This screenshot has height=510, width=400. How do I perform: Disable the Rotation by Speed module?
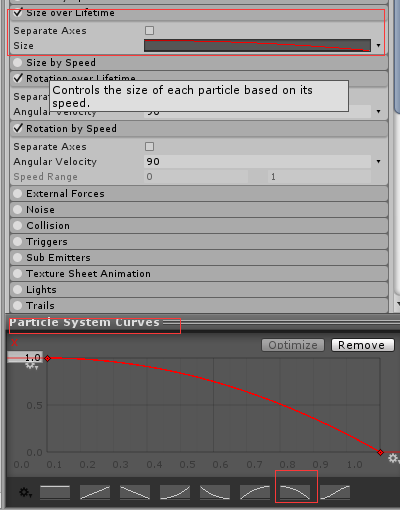click(18, 128)
